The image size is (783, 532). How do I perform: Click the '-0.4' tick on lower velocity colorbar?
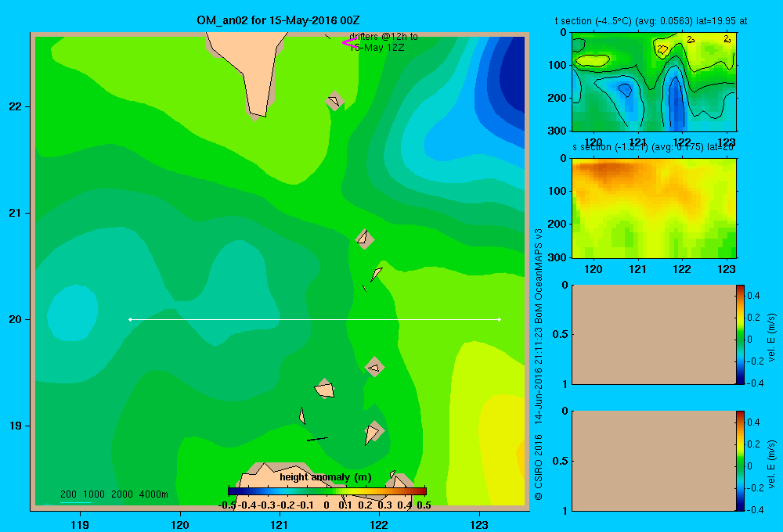pyautogui.click(x=755, y=509)
